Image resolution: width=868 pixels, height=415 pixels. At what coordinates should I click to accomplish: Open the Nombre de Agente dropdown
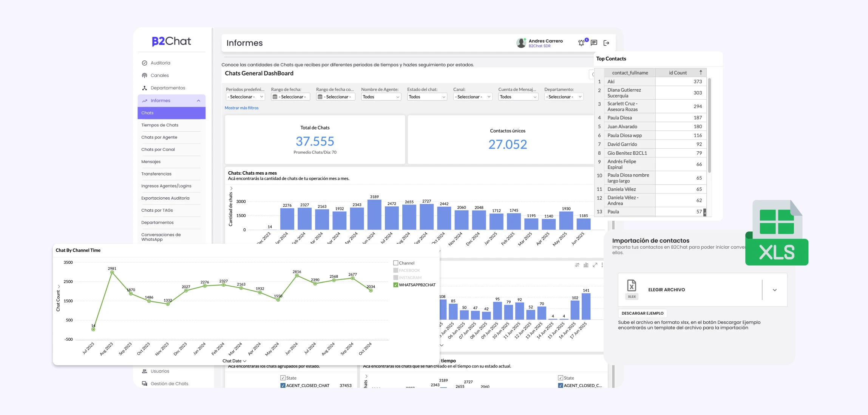point(381,97)
